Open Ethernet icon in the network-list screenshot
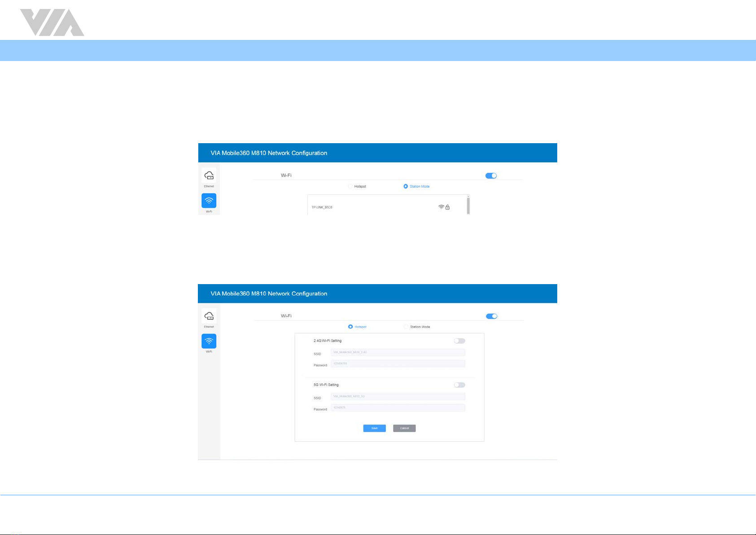The width and height of the screenshot is (756, 535). [209, 175]
